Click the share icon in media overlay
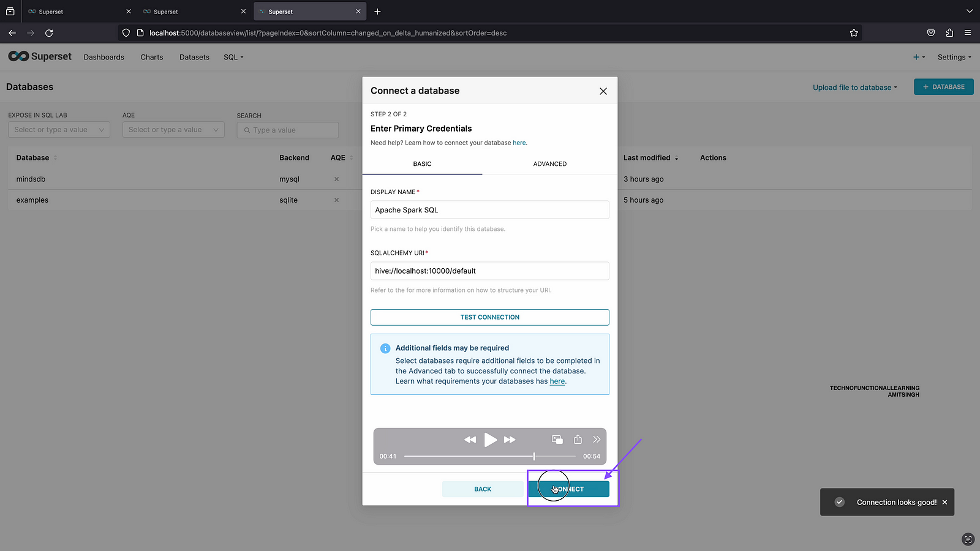Screen dimensions: 980x551 (578, 440)
